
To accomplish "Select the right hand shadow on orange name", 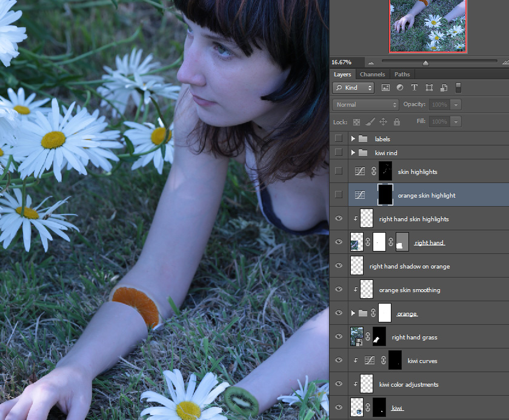I will point(410,266).
